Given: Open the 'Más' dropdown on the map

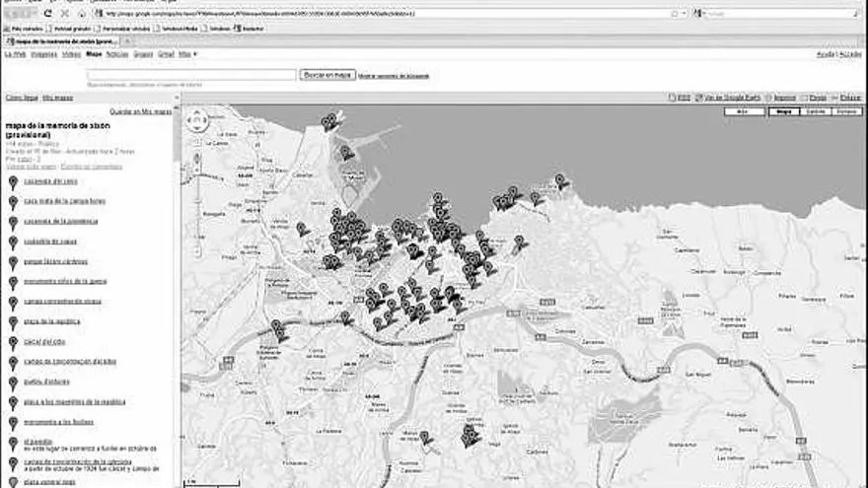Looking at the screenshot, I should 744,111.
